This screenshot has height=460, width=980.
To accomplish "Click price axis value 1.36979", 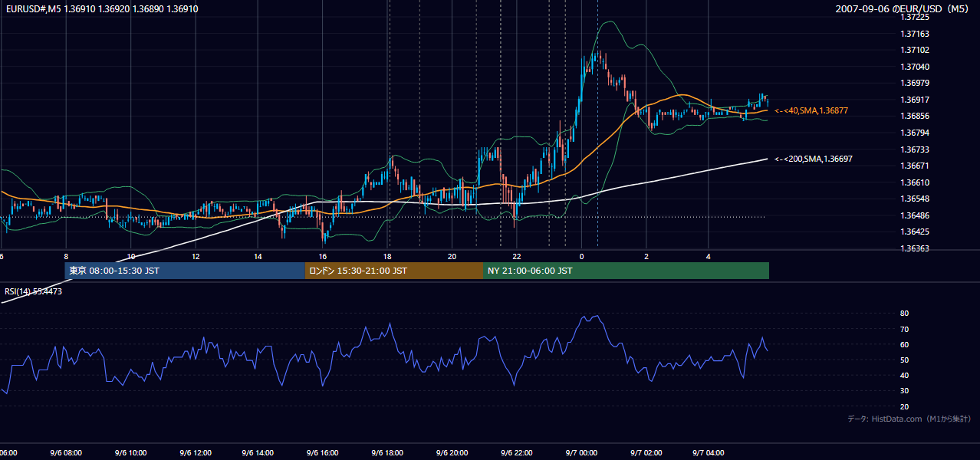I will click(915, 83).
